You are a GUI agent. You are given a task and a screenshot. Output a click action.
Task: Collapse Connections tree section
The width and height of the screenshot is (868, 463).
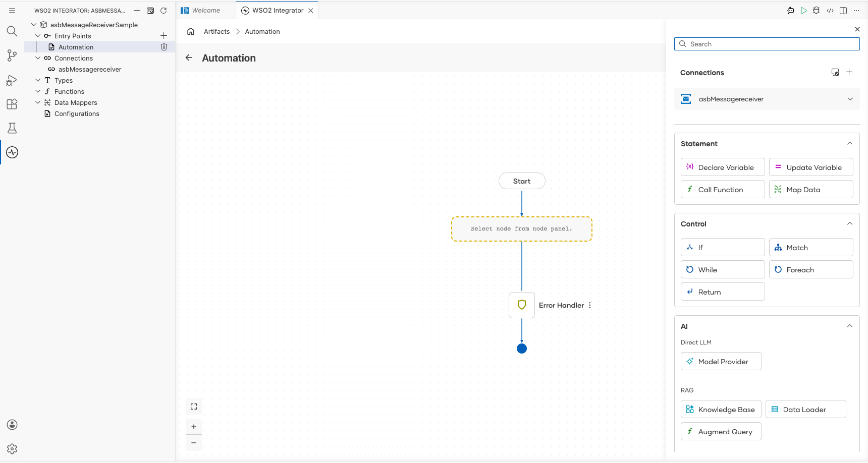(38, 58)
